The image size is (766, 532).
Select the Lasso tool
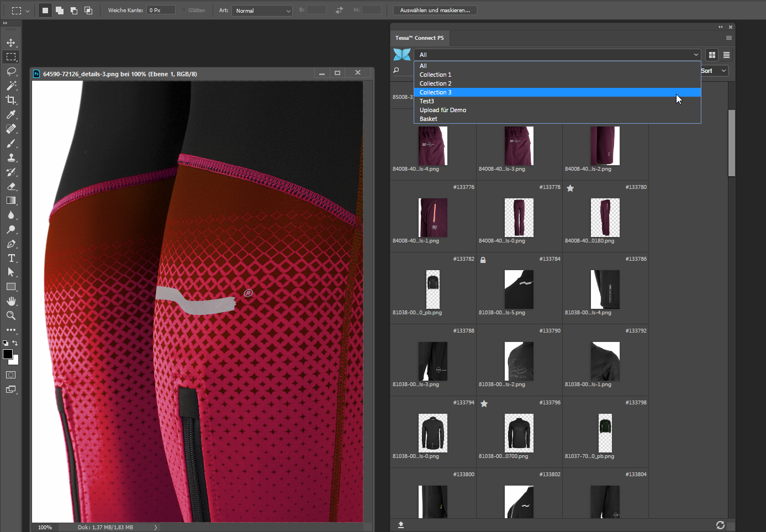pyautogui.click(x=11, y=71)
